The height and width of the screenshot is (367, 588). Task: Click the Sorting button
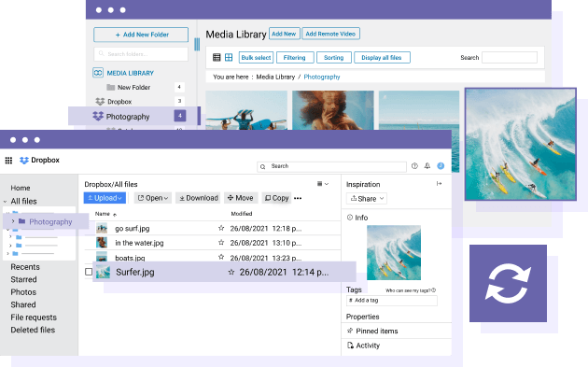point(334,57)
